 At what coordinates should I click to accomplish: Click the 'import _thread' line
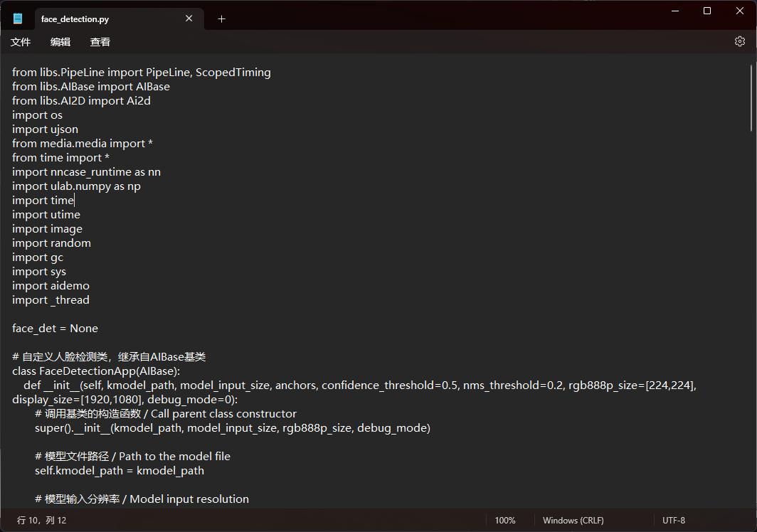tap(51, 300)
